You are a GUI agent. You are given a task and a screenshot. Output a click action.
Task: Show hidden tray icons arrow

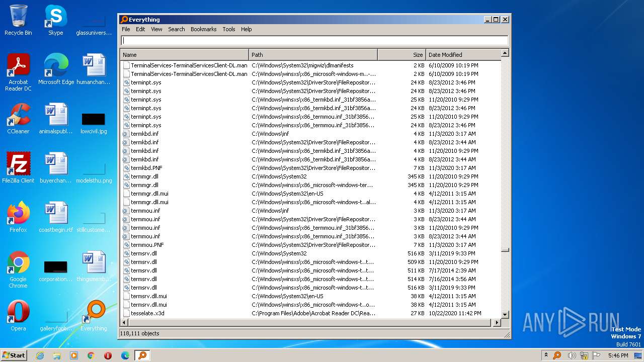click(546, 355)
